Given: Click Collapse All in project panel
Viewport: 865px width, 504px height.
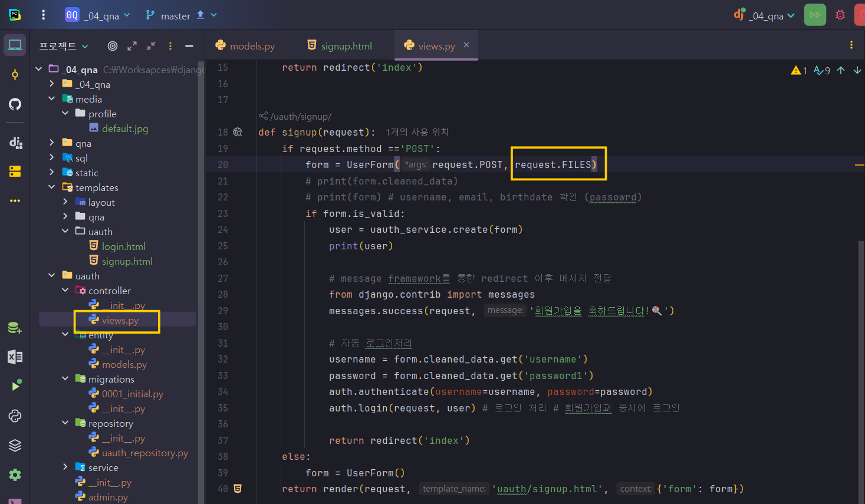Looking at the screenshot, I should 151,46.
